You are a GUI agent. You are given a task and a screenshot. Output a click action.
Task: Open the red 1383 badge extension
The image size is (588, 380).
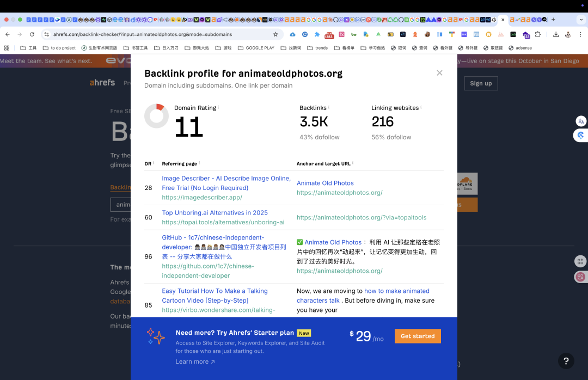click(x=329, y=35)
